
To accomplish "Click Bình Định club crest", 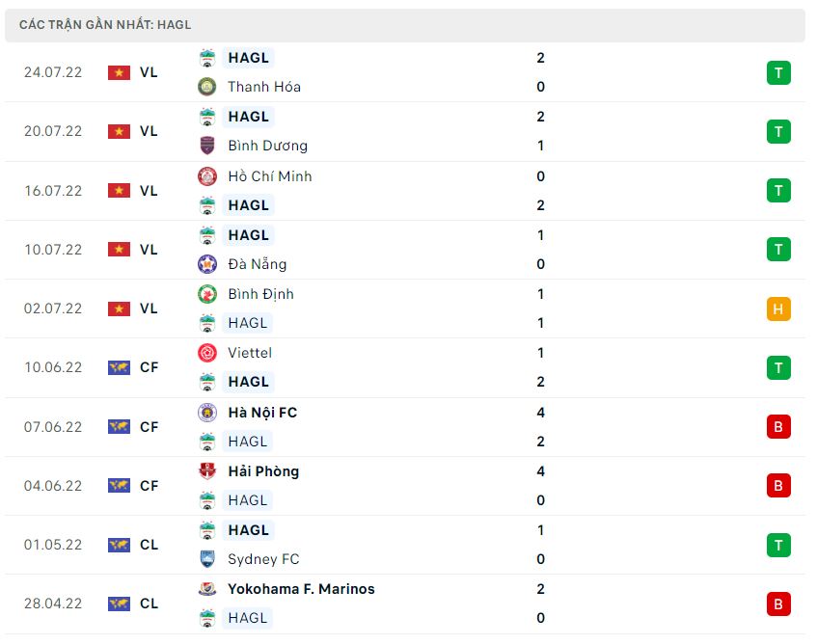I will [206, 294].
